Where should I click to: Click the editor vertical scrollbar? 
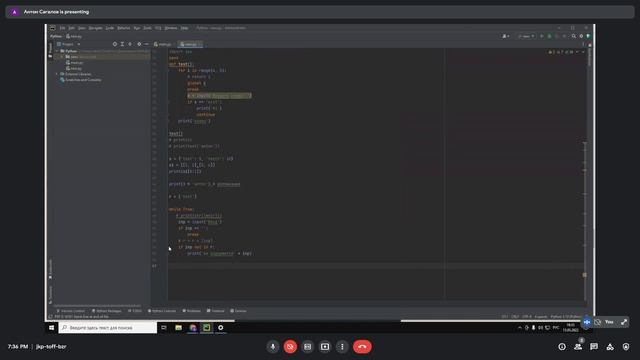click(x=585, y=220)
